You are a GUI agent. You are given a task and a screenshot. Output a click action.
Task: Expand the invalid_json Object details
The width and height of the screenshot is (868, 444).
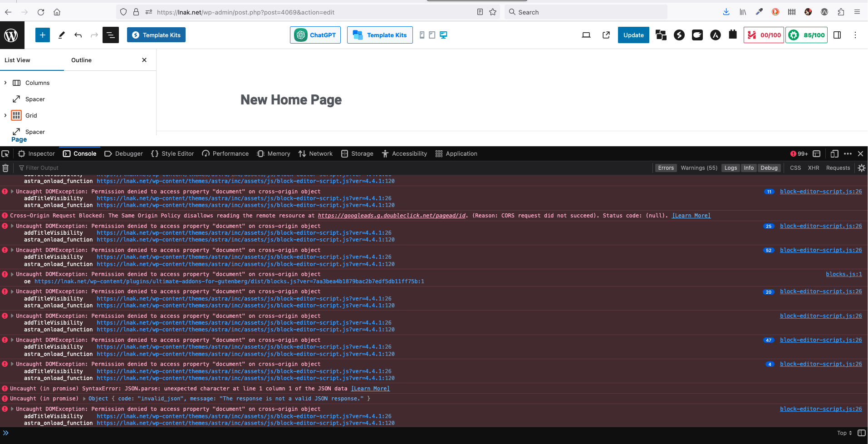pyautogui.click(x=84, y=399)
